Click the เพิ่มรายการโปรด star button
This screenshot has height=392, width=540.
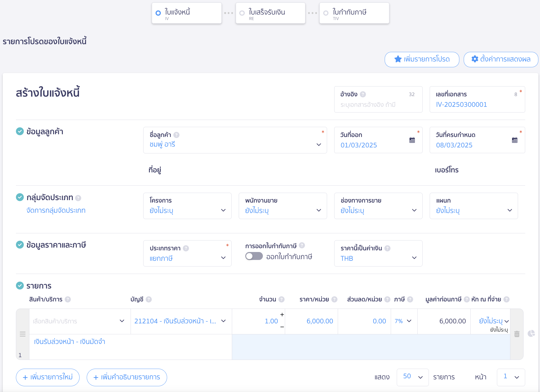pos(422,59)
